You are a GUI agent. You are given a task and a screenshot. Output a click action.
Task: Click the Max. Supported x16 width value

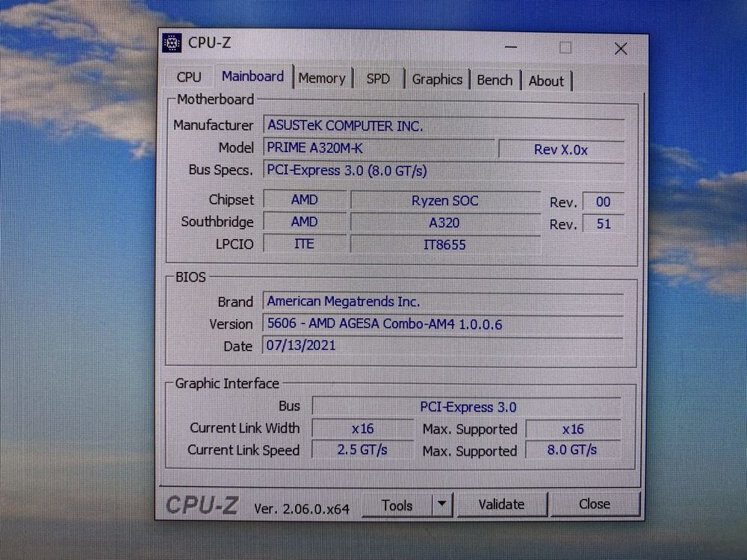pyautogui.click(x=573, y=429)
